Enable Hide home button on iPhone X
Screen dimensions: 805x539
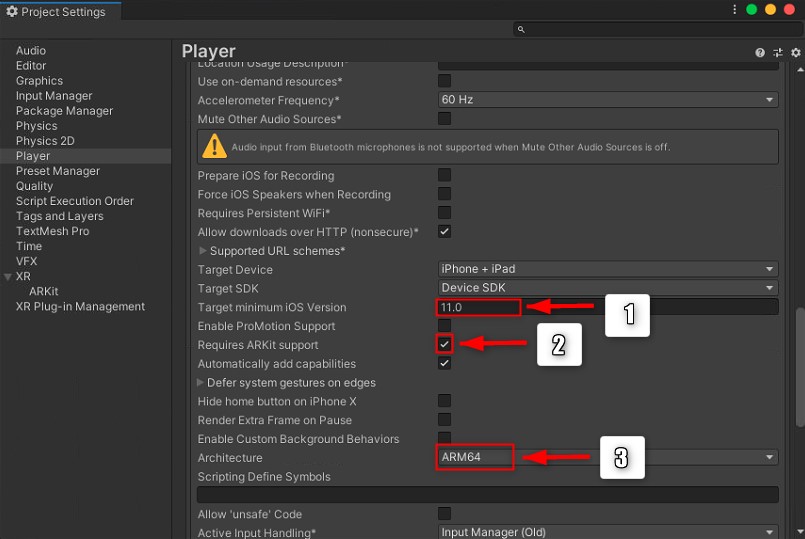point(445,401)
